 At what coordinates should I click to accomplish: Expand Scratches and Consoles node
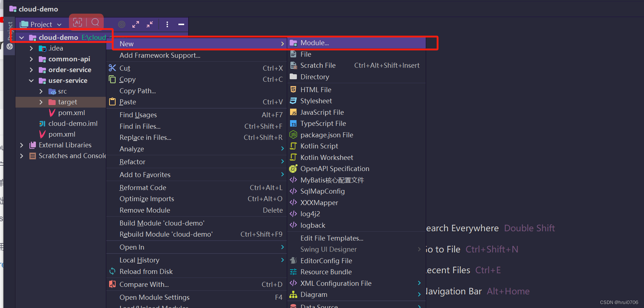coord(22,156)
